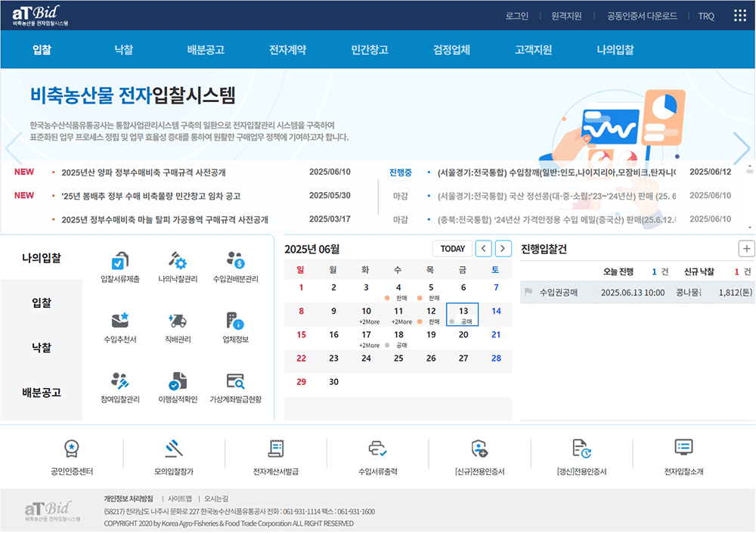Click the 가상계좌발급현황 icon
The width and height of the screenshot is (756, 534).
236,381
